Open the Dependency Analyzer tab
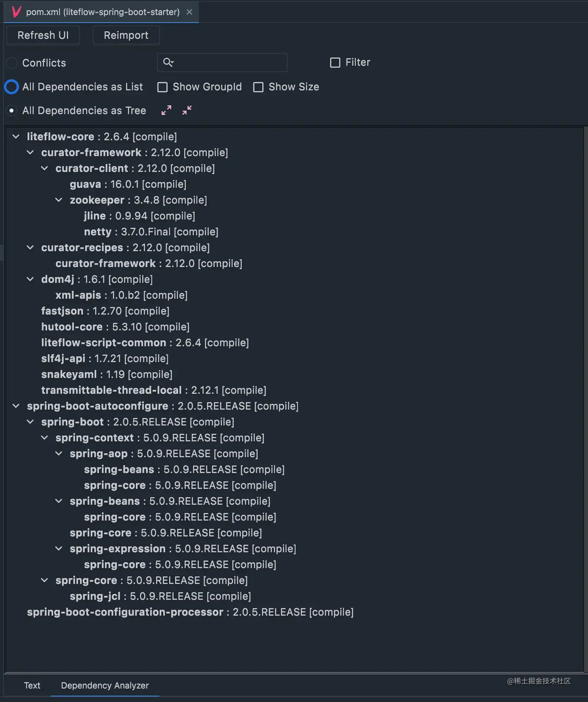The width and height of the screenshot is (588, 702). (105, 685)
